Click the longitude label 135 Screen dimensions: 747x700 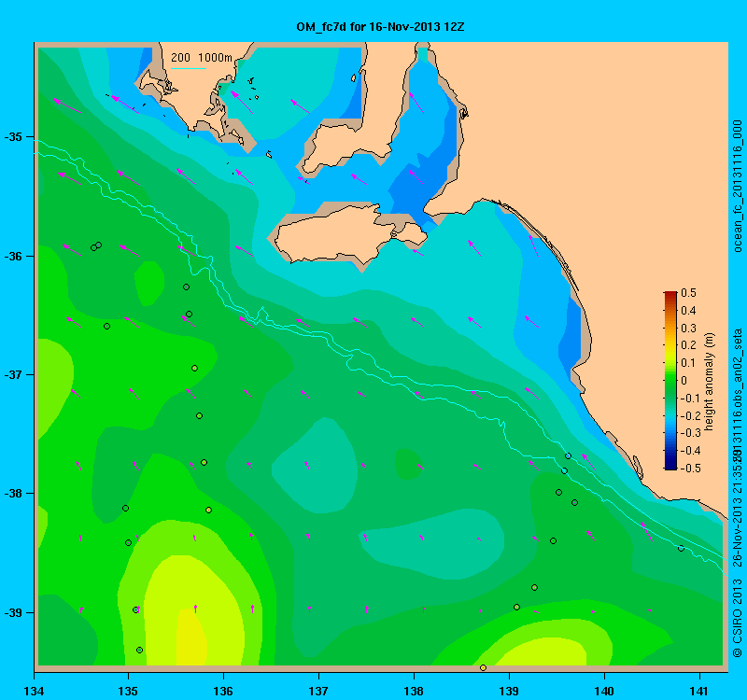pos(128,691)
